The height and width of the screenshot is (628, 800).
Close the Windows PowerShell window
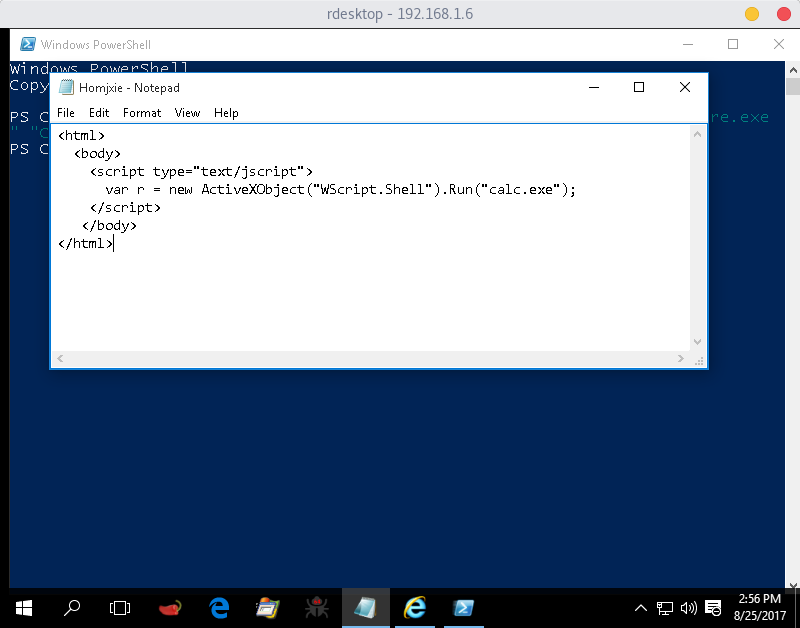point(779,44)
